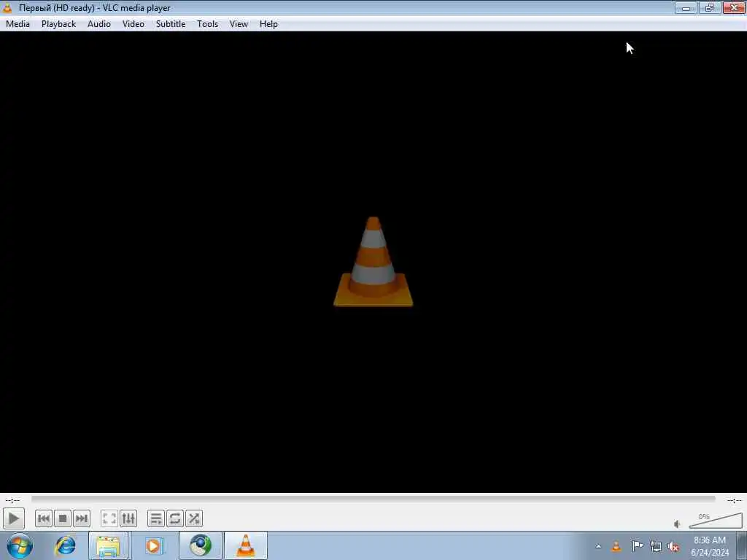Open the playlist view

coord(156,518)
